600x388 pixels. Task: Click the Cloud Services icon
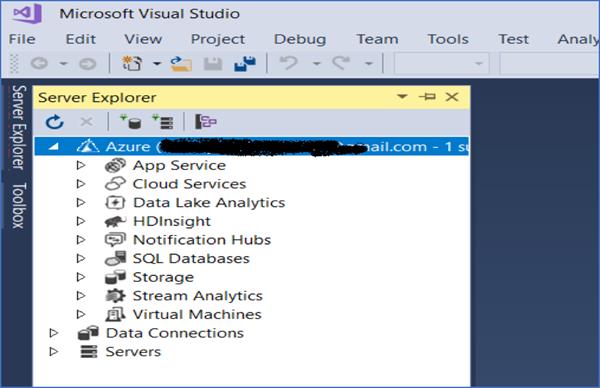pos(115,184)
